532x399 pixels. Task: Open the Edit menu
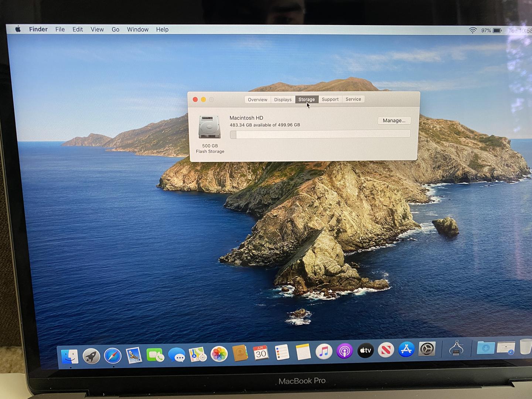tap(78, 29)
